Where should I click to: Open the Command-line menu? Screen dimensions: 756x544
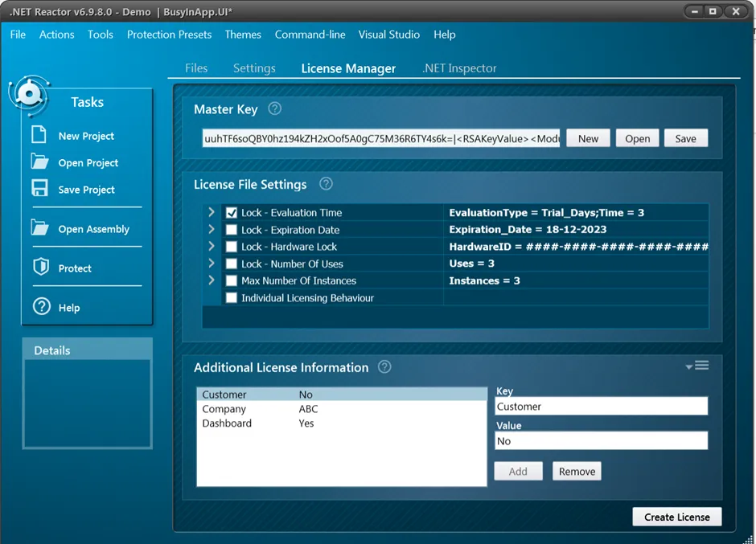tap(310, 35)
